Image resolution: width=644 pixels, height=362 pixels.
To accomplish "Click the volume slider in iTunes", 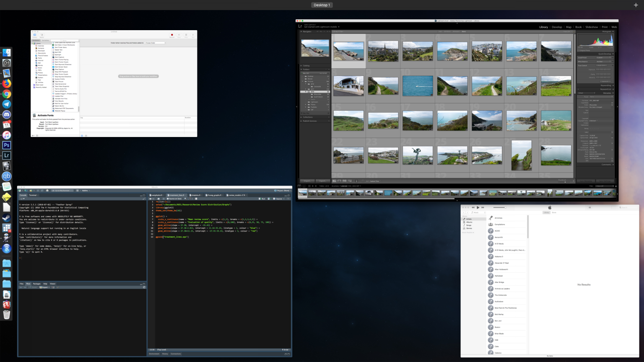I will point(499,207).
